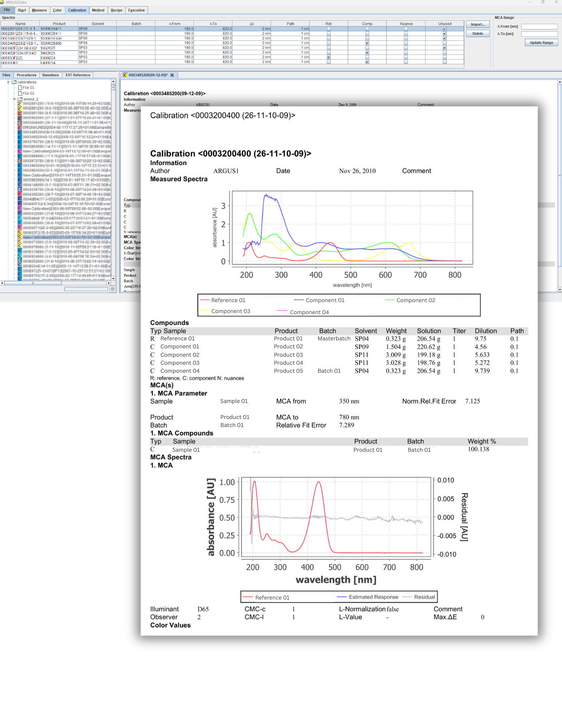Sort spectra table by Name column header
Image resolution: width=562 pixels, height=728 pixels.
pyautogui.click(x=20, y=24)
